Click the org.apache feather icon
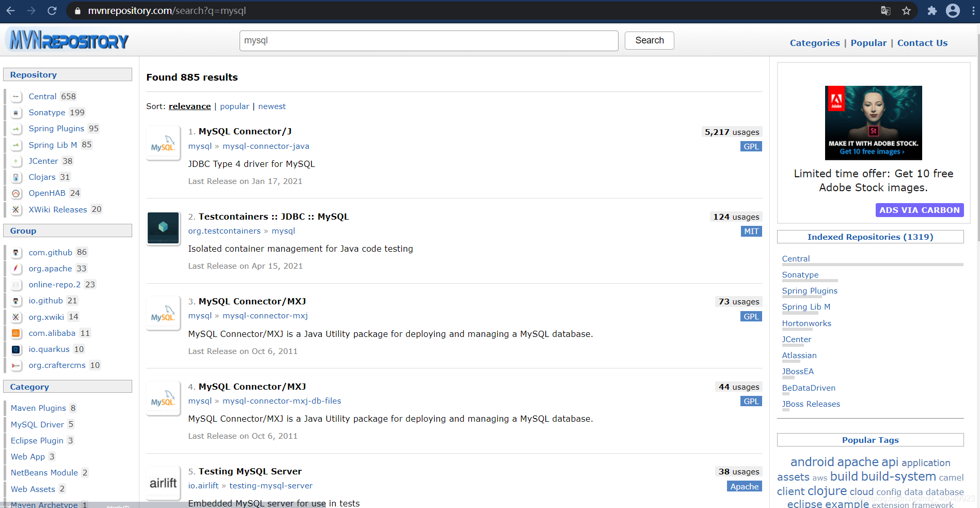Screen dimensions: 980x508 point(16,269)
